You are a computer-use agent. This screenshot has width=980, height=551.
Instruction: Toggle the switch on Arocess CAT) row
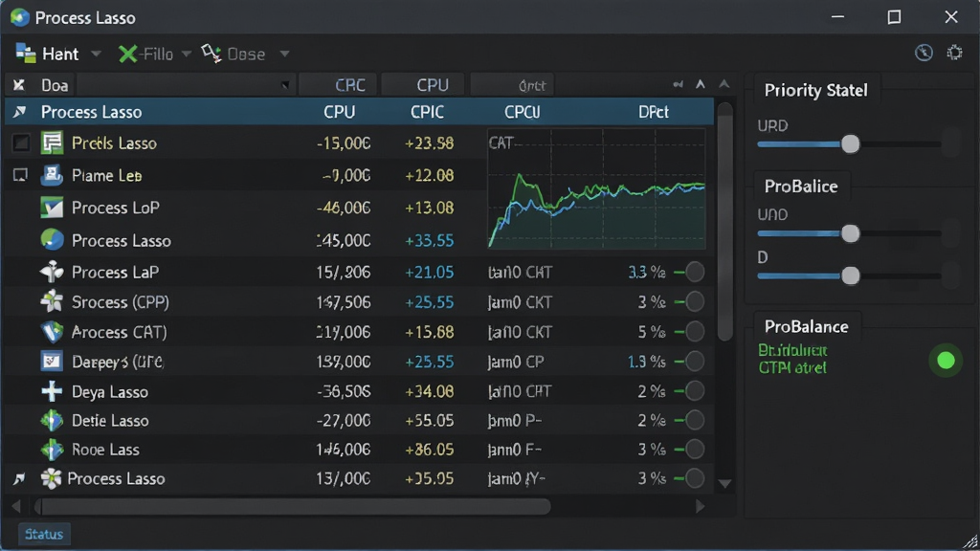(689, 332)
